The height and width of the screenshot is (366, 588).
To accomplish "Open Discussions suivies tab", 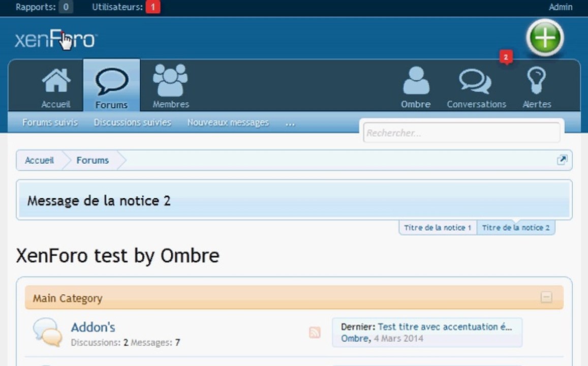I will coord(132,122).
